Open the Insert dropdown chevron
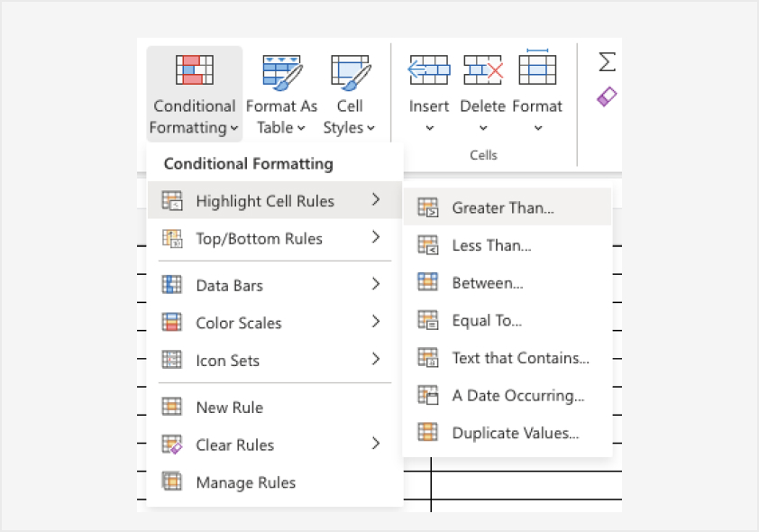Screen dimensions: 759x532 click(429, 128)
